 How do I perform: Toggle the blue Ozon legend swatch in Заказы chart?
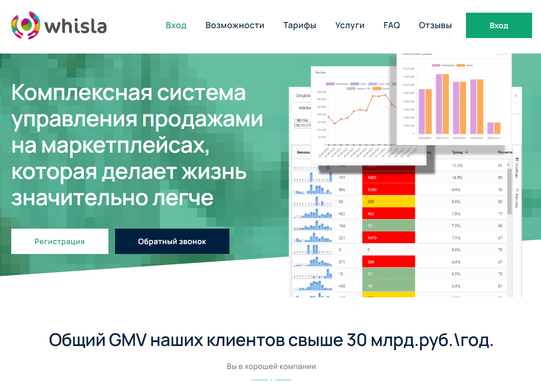(355, 84)
